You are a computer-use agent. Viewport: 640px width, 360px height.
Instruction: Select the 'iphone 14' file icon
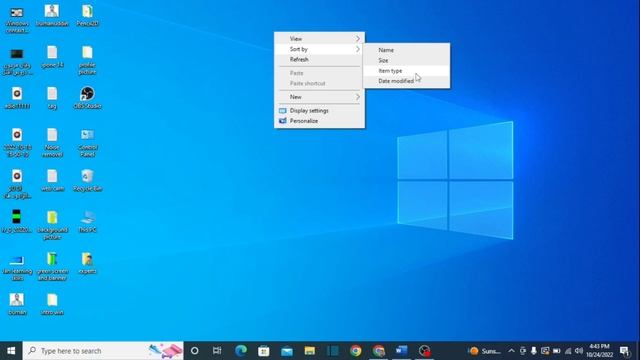(52, 57)
